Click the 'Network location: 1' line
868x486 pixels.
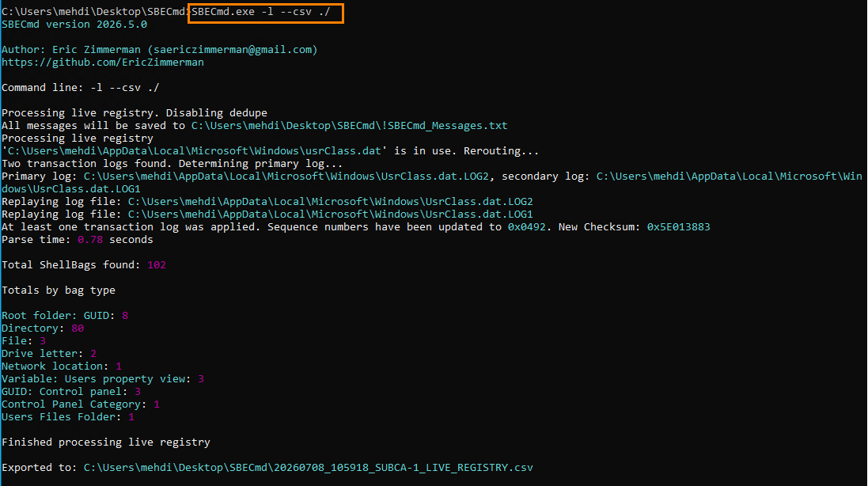pos(62,366)
